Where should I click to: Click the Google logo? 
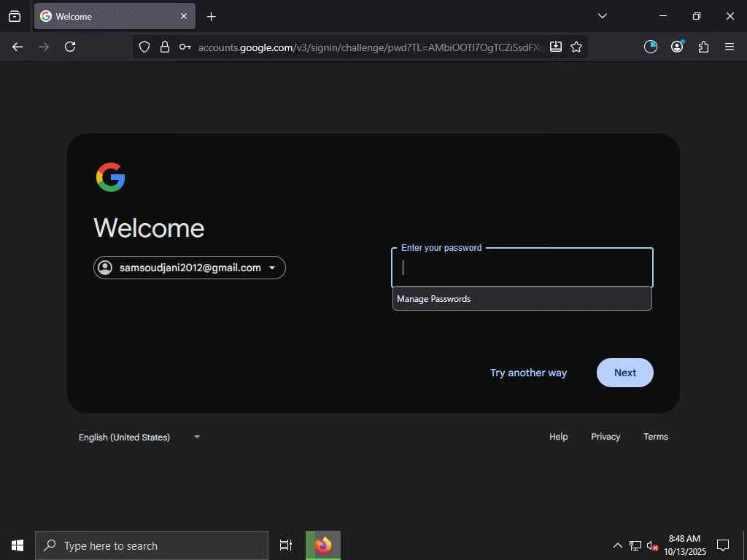[x=111, y=177]
